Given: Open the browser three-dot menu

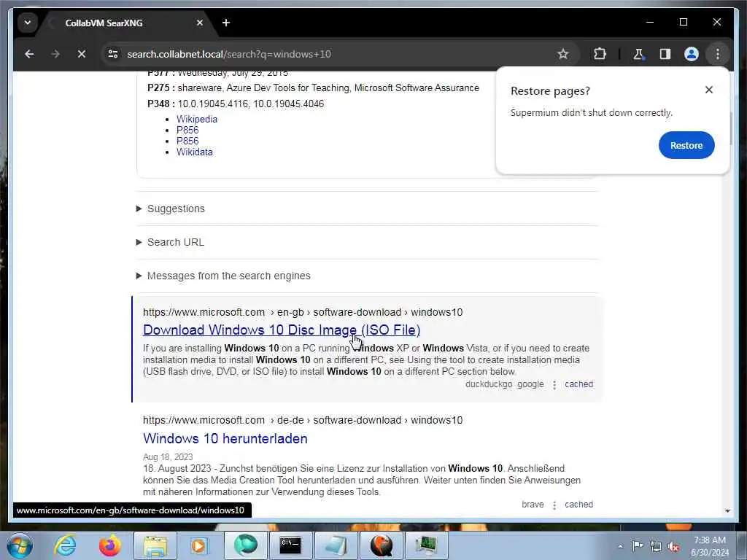Looking at the screenshot, I should pos(718,54).
